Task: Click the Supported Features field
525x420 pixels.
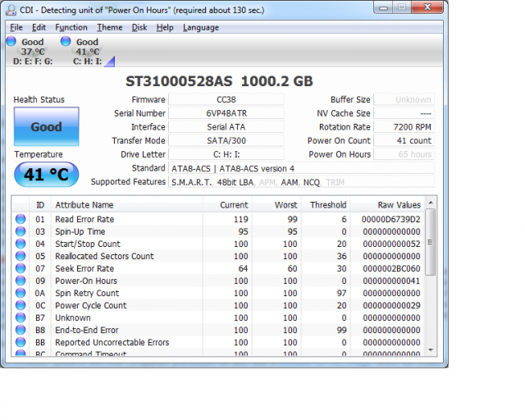Action: click(301, 182)
